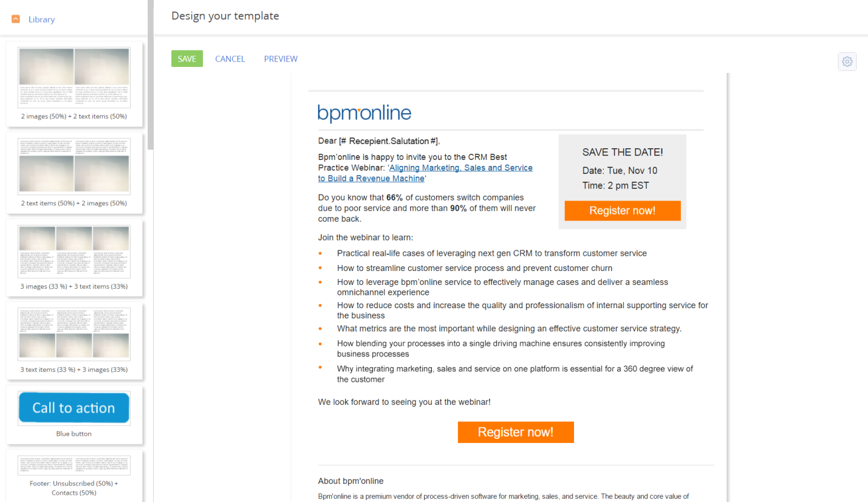
Task: Click the green SAVE button
Action: click(x=187, y=59)
